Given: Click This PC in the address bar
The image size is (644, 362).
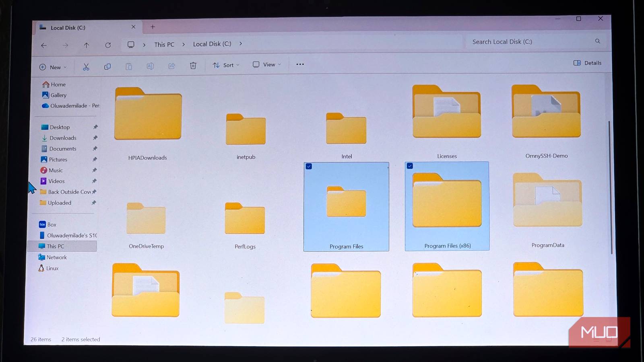Looking at the screenshot, I should click(x=164, y=44).
